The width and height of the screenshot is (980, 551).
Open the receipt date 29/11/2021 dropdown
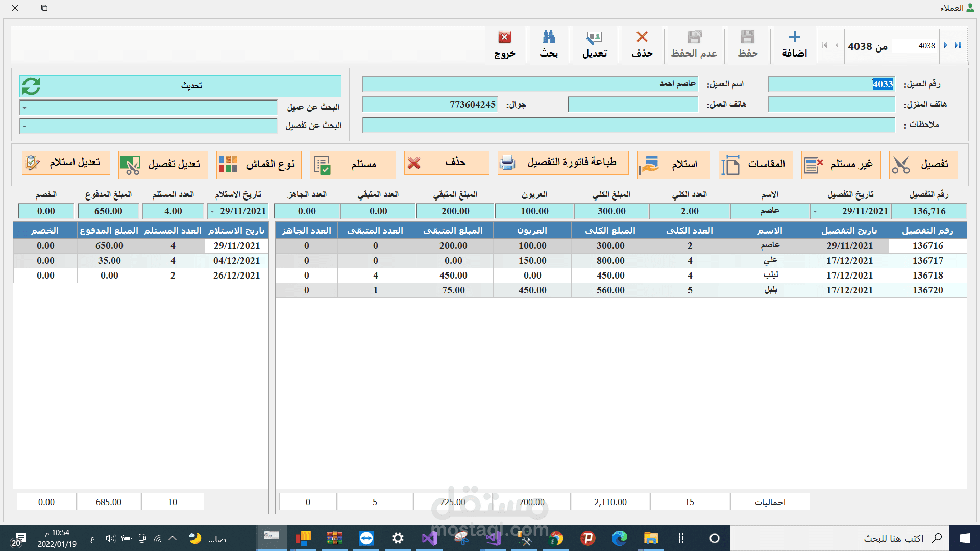click(213, 211)
